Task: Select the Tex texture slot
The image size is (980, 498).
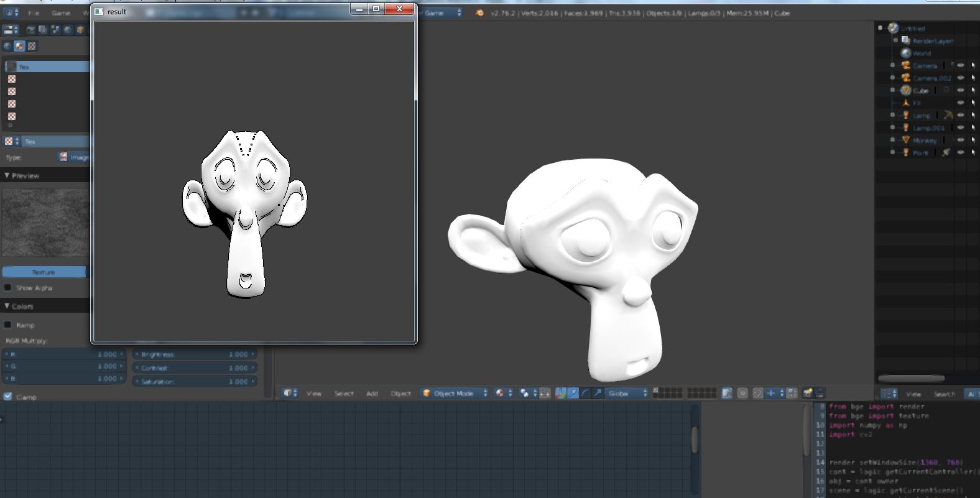Action: (47, 67)
